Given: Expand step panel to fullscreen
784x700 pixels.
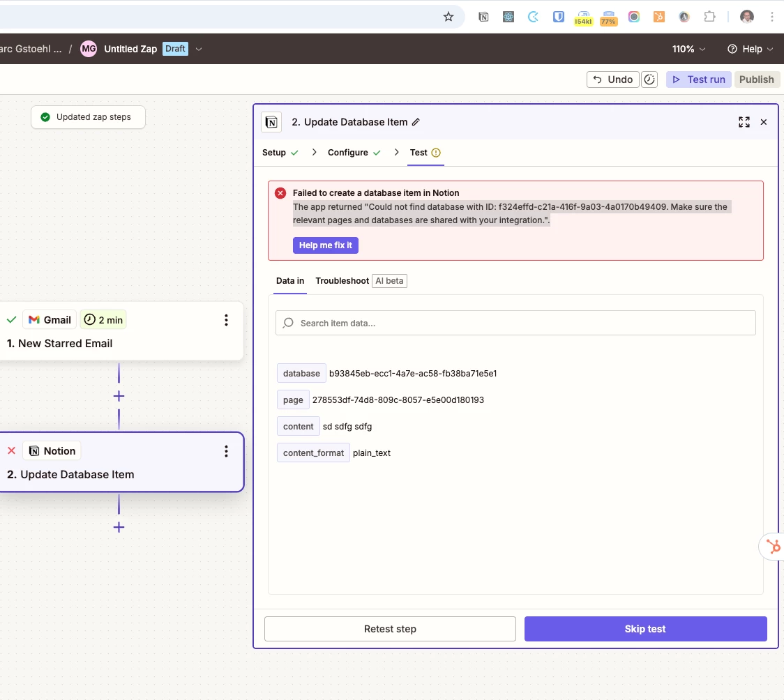Looking at the screenshot, I should coord(744,122).
